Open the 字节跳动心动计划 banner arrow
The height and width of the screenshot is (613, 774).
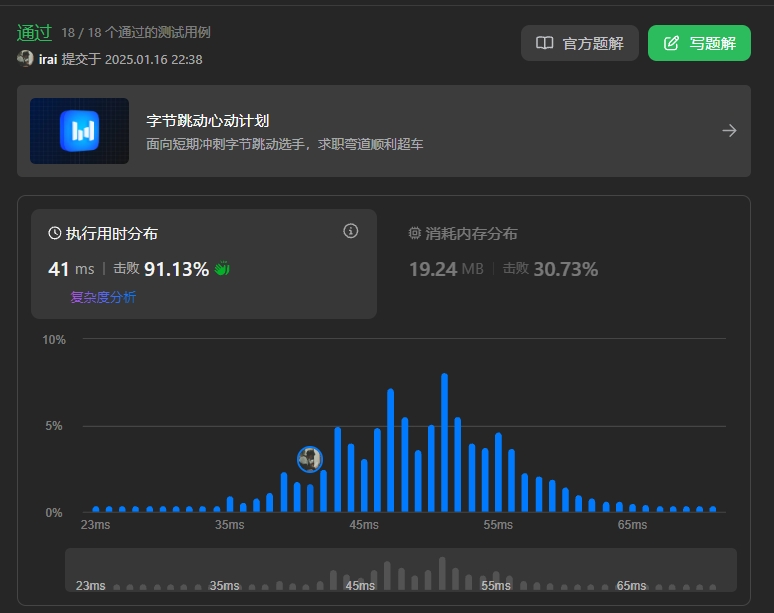pos(729,131)
